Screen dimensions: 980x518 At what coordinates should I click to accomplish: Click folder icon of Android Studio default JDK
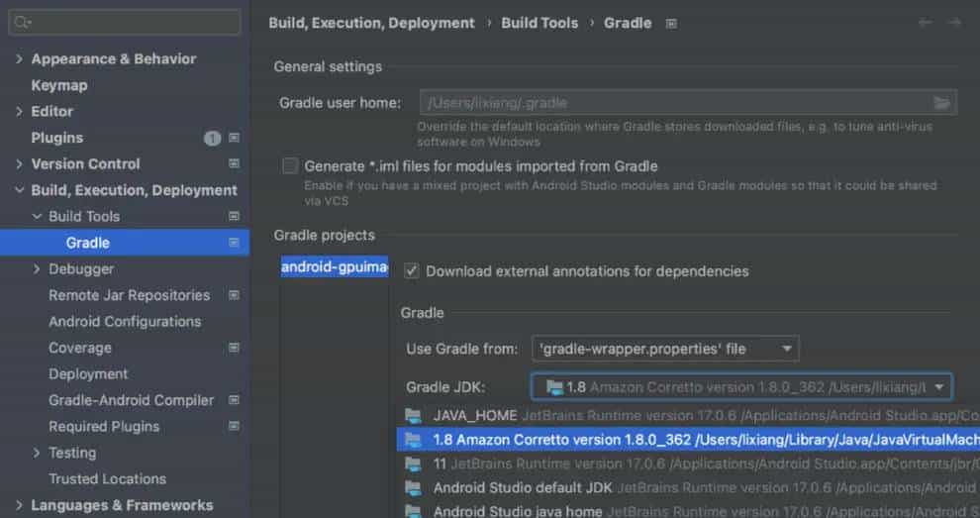413,488
